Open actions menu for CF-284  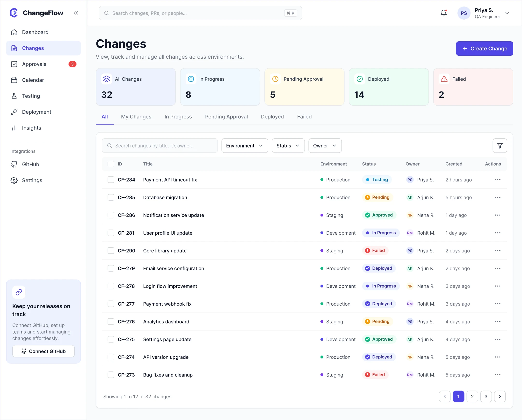[497, 180]
